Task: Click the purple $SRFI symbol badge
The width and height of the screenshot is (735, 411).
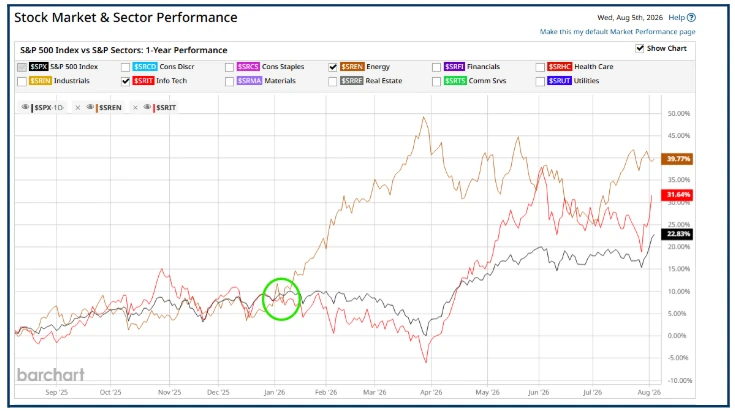Action: click(454, 67)
